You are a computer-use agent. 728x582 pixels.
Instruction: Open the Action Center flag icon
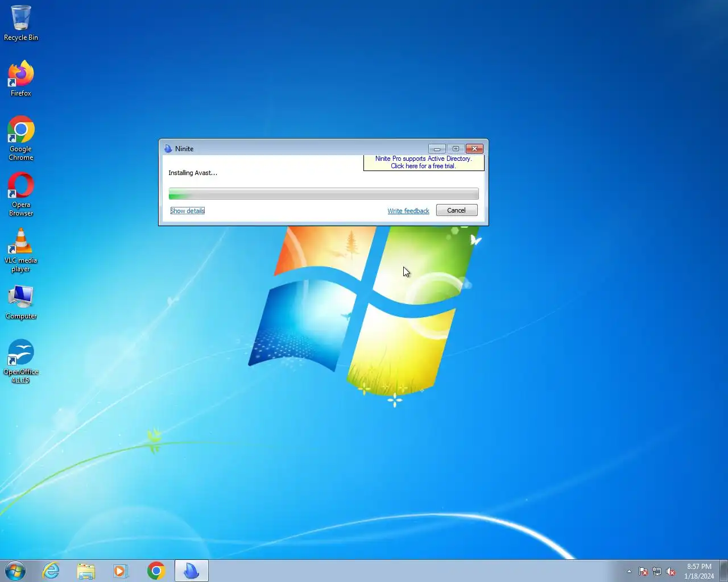click(x=643, y=571)
